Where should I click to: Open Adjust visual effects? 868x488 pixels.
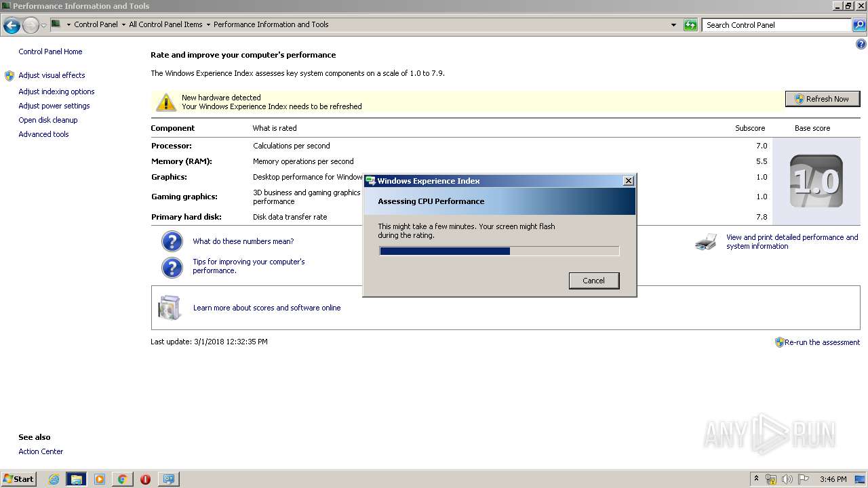pyautogui.click(x=52, y=75)
